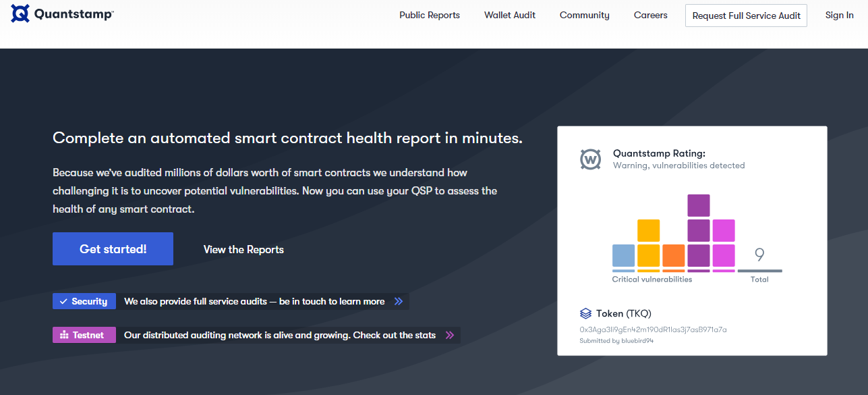
Task: Click the Quantstamp Rating heading
Action: pos(659,153)
